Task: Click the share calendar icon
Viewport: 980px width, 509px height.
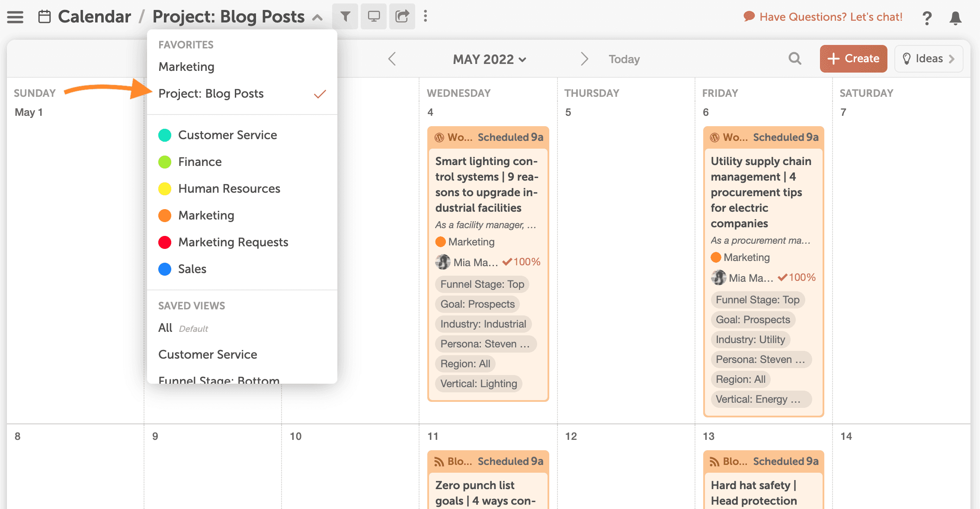Action: [402, 16]
